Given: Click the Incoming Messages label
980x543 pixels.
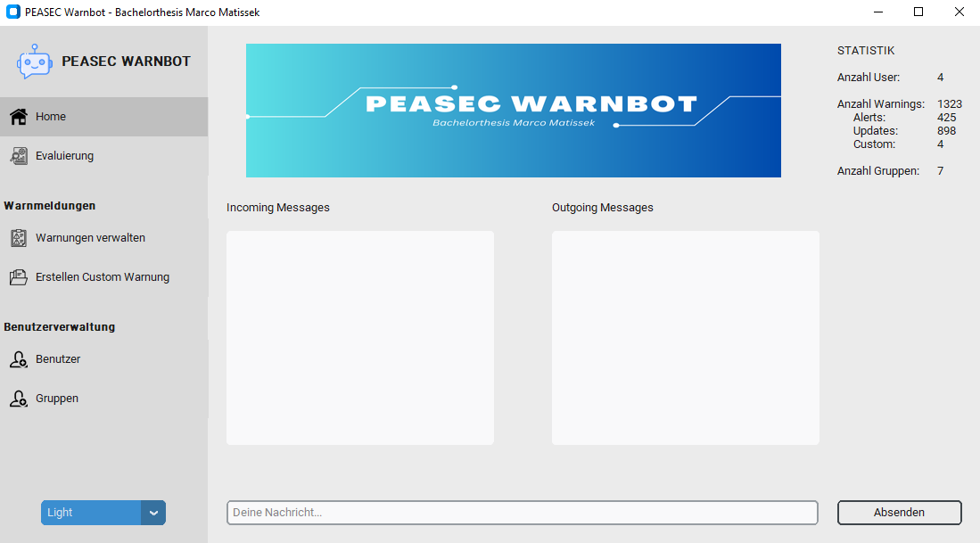Looking at the screenshot, I should pyautogui.click(x=277, y=208).
